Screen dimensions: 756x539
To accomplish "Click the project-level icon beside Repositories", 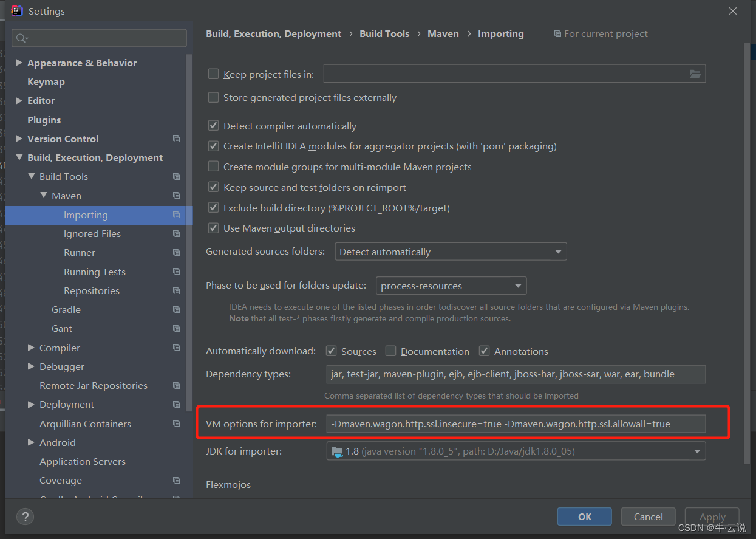I will pyautogui.click(x=176, y=290).
